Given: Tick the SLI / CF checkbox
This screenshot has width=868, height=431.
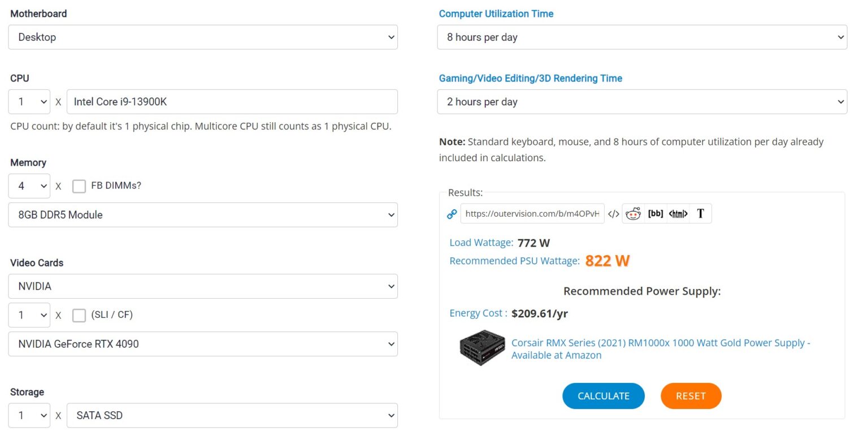Looking at the screenshot, I should click(79, 315).
